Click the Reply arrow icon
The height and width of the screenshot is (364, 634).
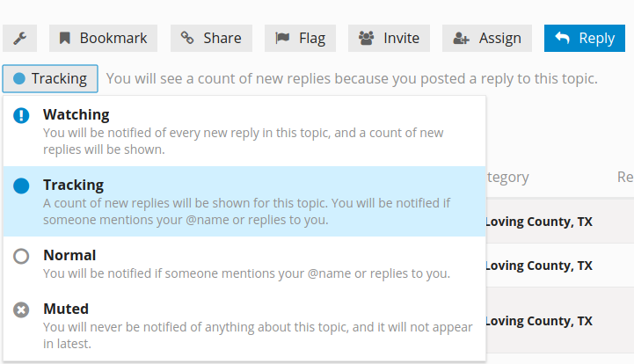click(562, 38)
